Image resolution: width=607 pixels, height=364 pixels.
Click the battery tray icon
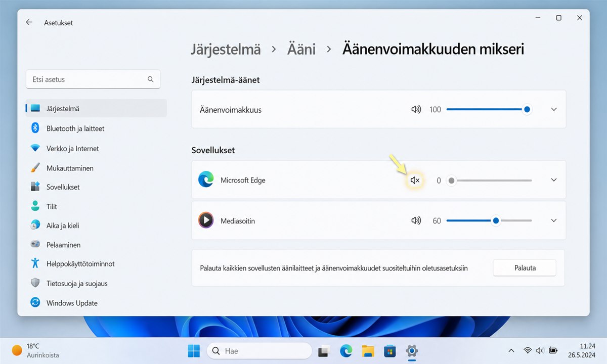point(553,350)
